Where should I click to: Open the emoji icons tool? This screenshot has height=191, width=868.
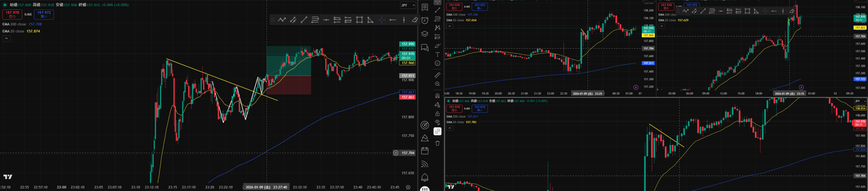click(437, 63)
